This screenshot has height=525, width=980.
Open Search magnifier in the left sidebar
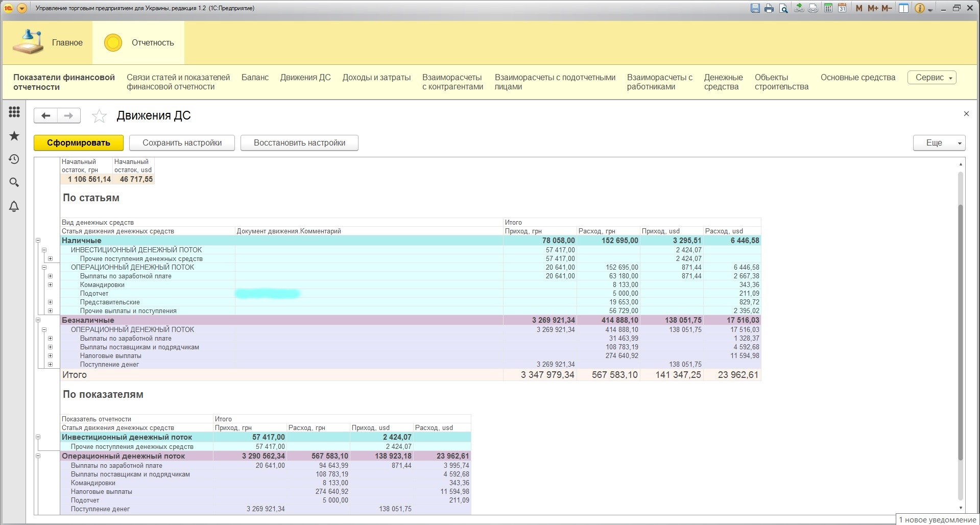[x=14, y=182]
